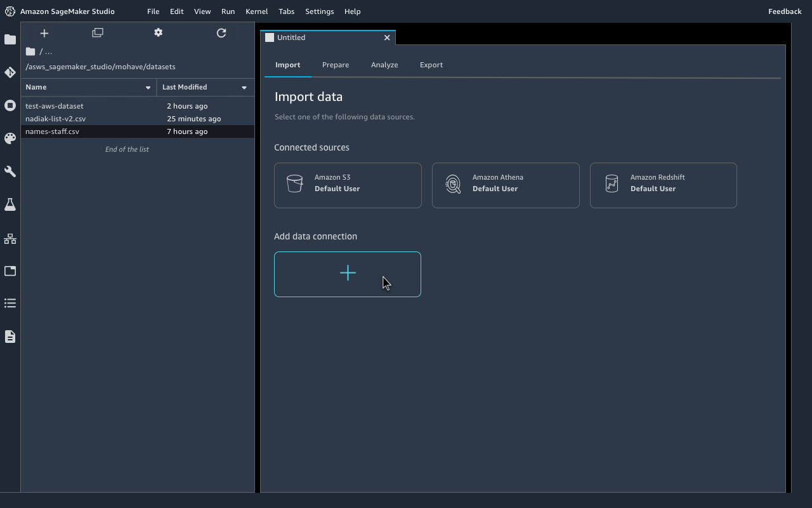Open the Kernel menu

(256, 11)
